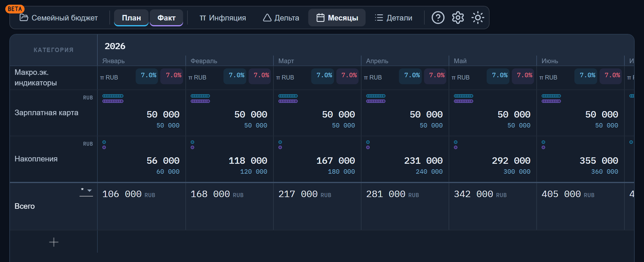This screenshot has width=644, height=262.
Task: Click Зарплатная карта Апрель value 50 000
Action: (x=426, y=114)
